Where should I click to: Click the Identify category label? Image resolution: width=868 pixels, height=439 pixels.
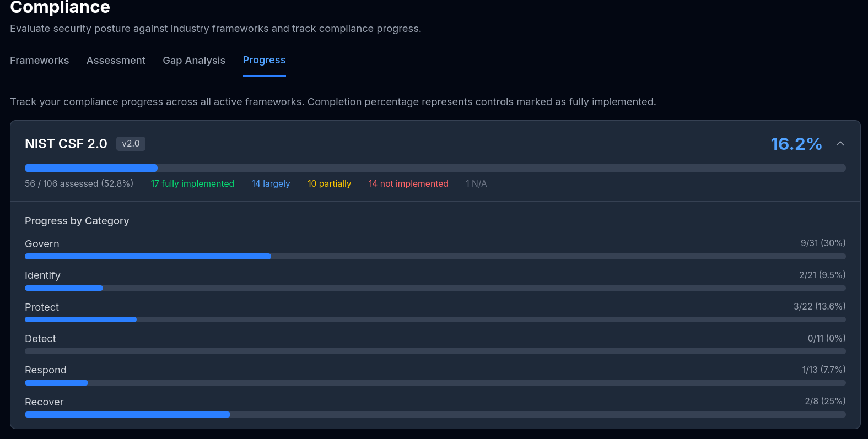(42, 275)
